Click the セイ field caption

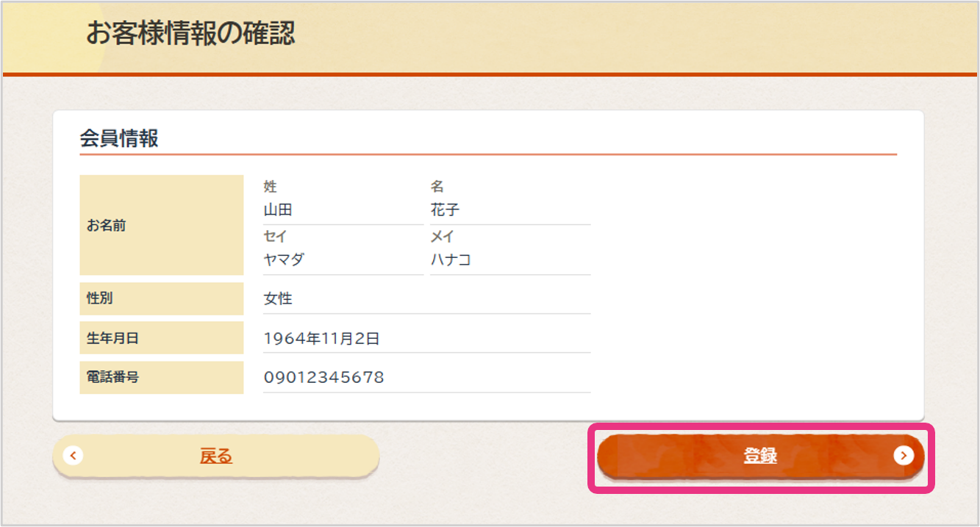(x=276, y=237)
